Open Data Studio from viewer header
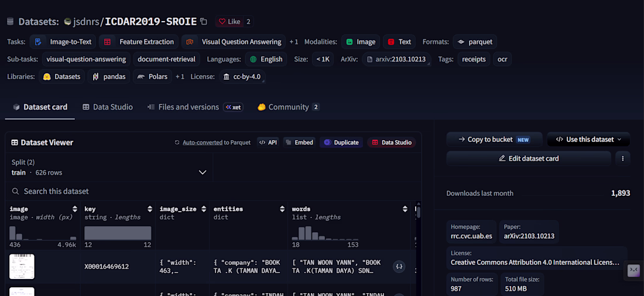Viewport: 644px width, 296px height. (392, 142)
